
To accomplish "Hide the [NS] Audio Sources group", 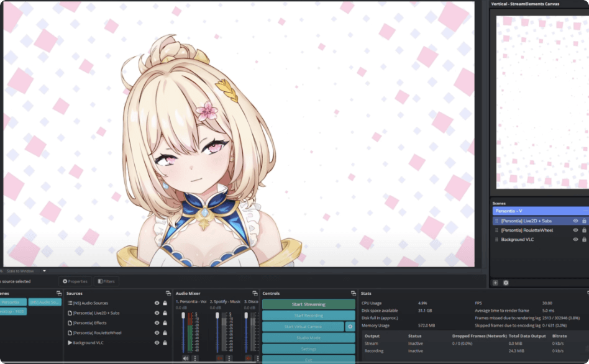I will click(x=157, y=303).
